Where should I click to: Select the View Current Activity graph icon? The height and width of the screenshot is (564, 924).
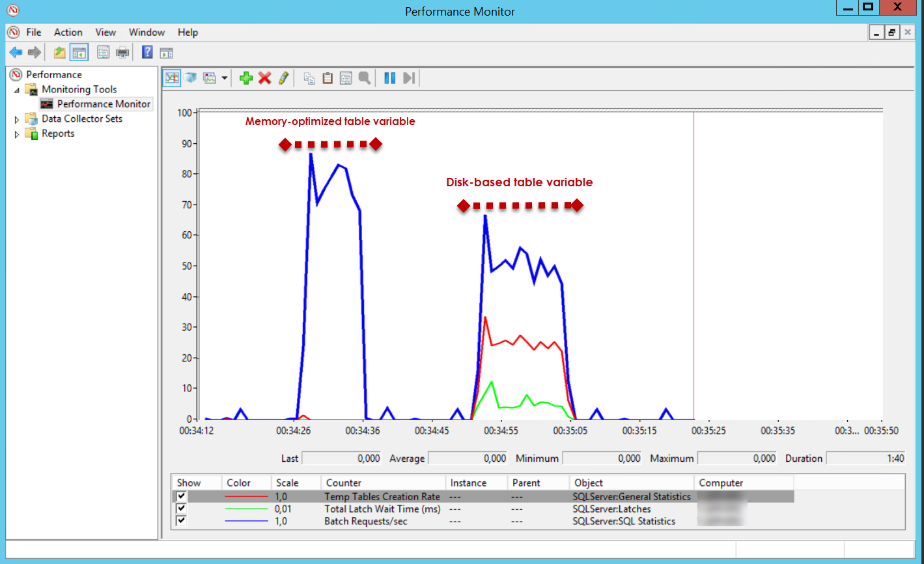(172, 78)
